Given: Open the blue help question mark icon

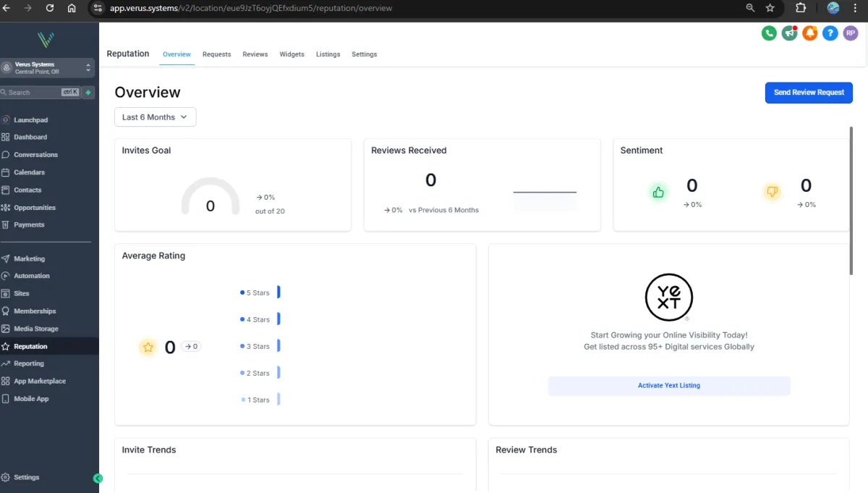Looking at the screenshot, I should click(x=830, y=33).
